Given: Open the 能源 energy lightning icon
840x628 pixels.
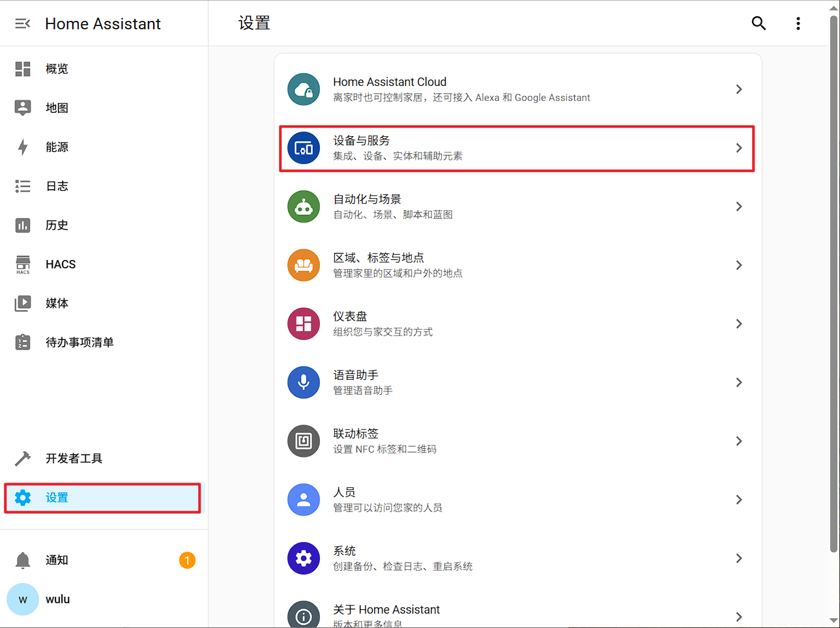Looking at the screenshot, I should coord(23,147).
